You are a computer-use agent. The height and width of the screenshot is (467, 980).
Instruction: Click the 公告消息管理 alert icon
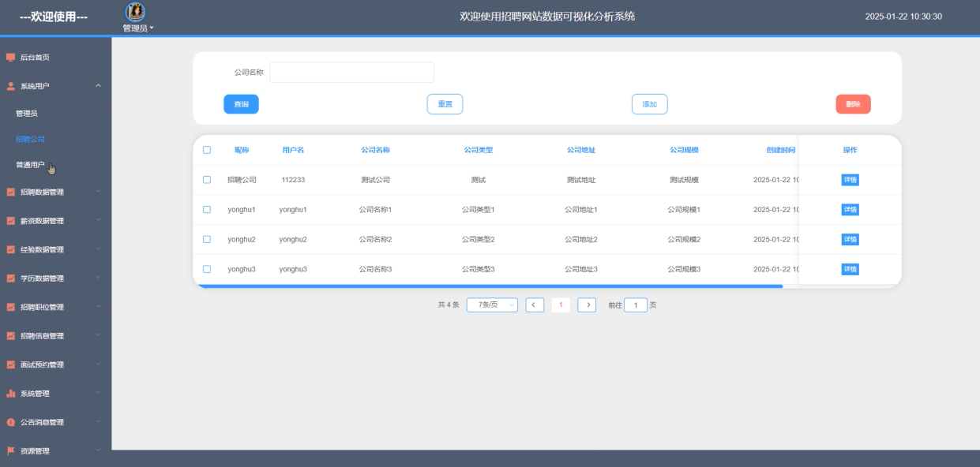point(11,422)
